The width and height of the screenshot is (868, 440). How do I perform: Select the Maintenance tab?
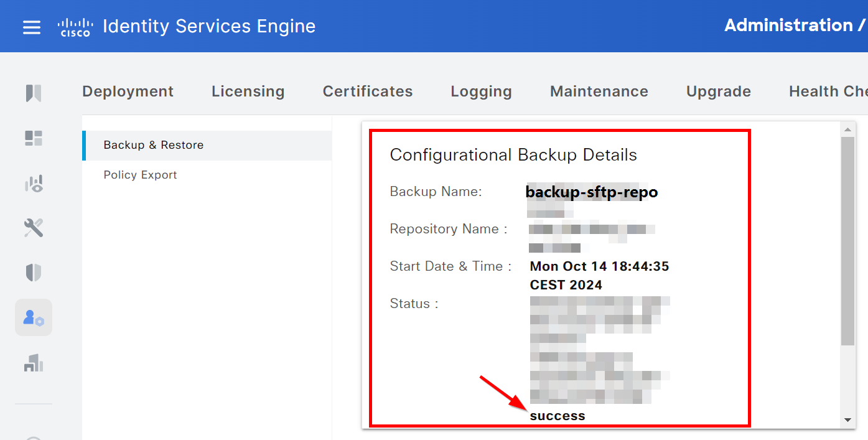click(x=599, y=91)
